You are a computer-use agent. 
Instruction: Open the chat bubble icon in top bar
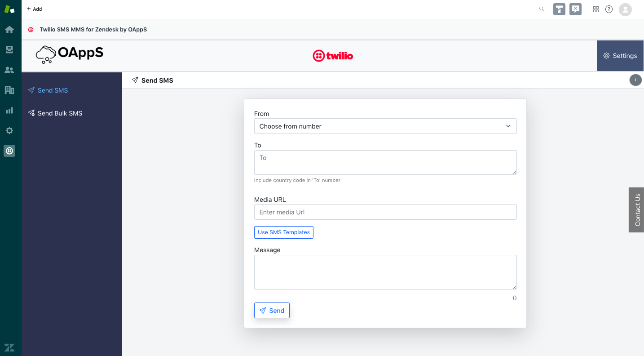576,9
